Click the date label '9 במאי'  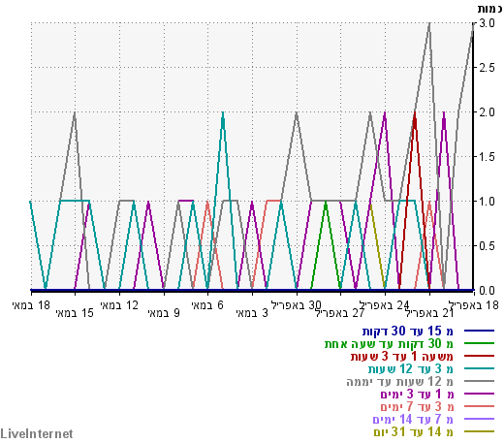(x=164, y=313)
